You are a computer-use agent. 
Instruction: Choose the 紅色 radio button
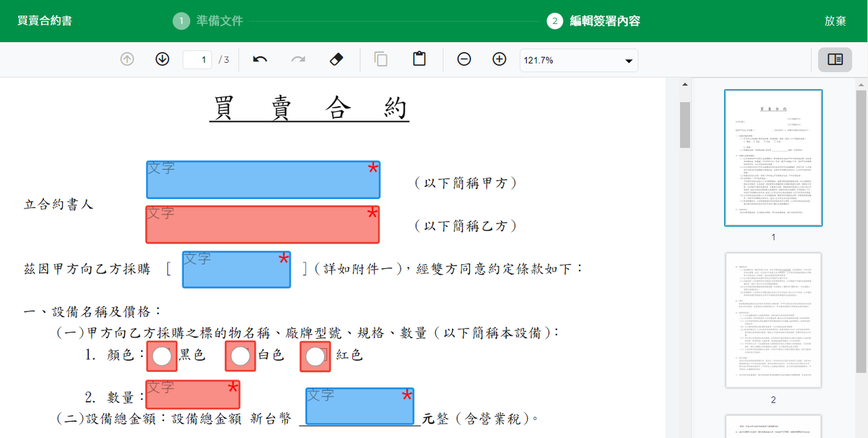click(x=315, y=356)
